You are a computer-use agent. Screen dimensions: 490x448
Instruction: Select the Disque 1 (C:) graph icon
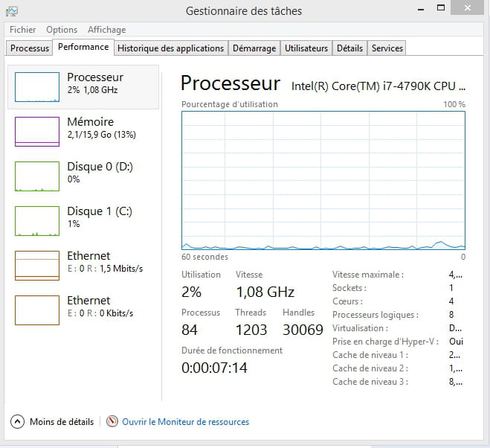[36, 221]
